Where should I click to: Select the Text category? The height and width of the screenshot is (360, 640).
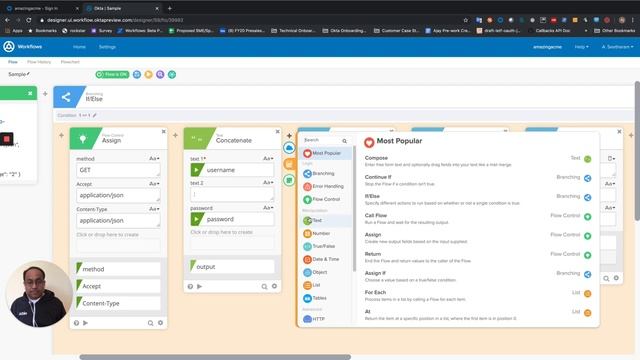(x=326, y=220)
